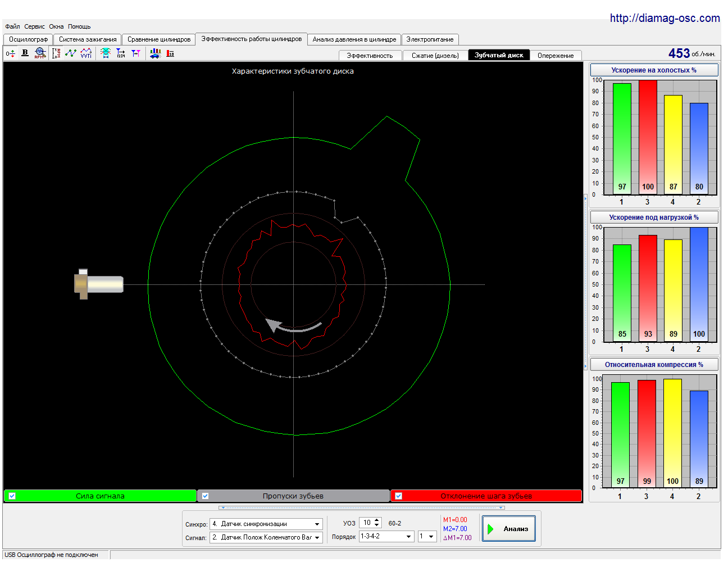Screen dimensions: 728x562
Task: Click Ускорение на холостых % header
Action: [654, 70]
